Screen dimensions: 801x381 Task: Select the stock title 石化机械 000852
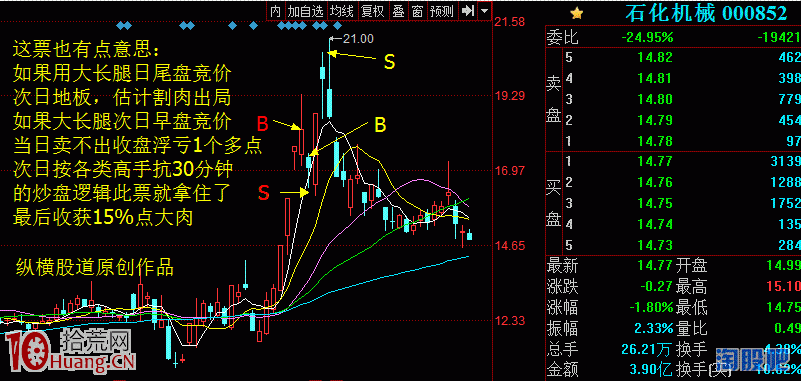coord(706,13)
